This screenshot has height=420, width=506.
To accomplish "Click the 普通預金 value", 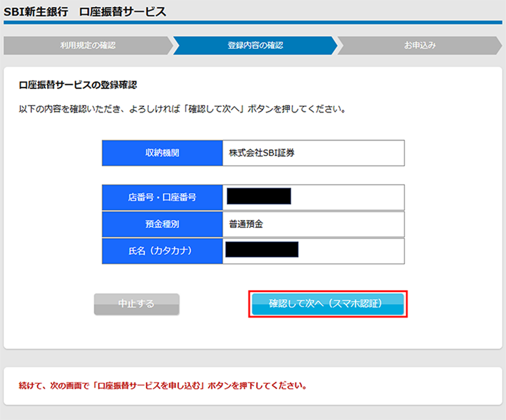I will 246,224.
